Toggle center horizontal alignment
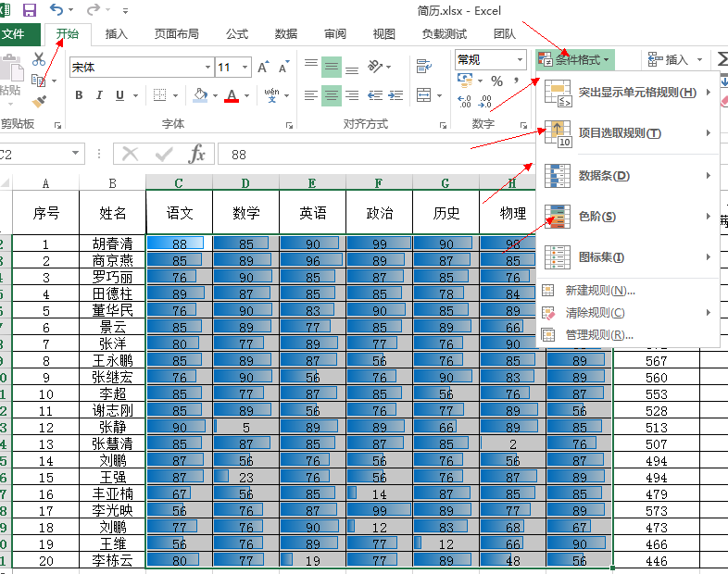Screen dimensions: 728x574 coord(332,95)
